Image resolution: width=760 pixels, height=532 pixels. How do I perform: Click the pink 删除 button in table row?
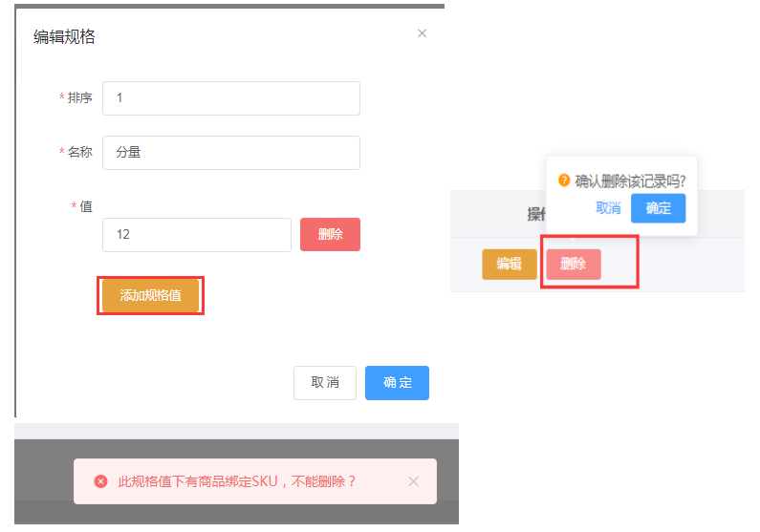[574, 265]
